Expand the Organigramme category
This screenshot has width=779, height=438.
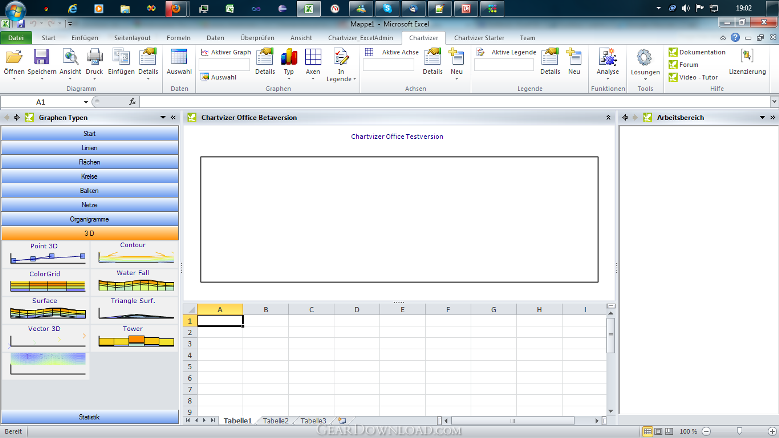[x=89, y=219]
